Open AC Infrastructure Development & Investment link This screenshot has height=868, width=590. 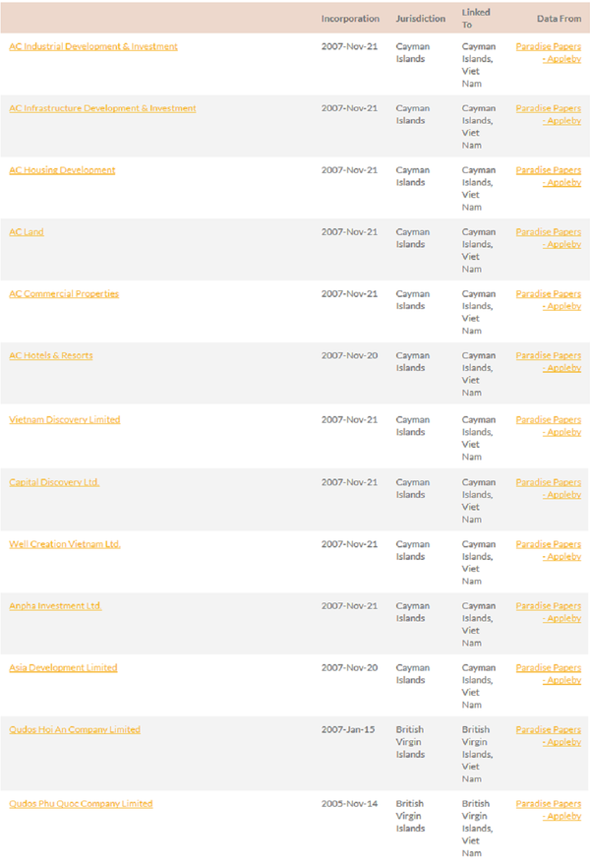pos(102,108)
